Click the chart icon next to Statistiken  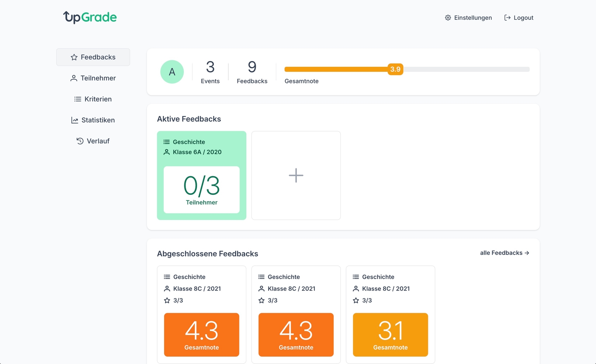[x=74, y=120]
